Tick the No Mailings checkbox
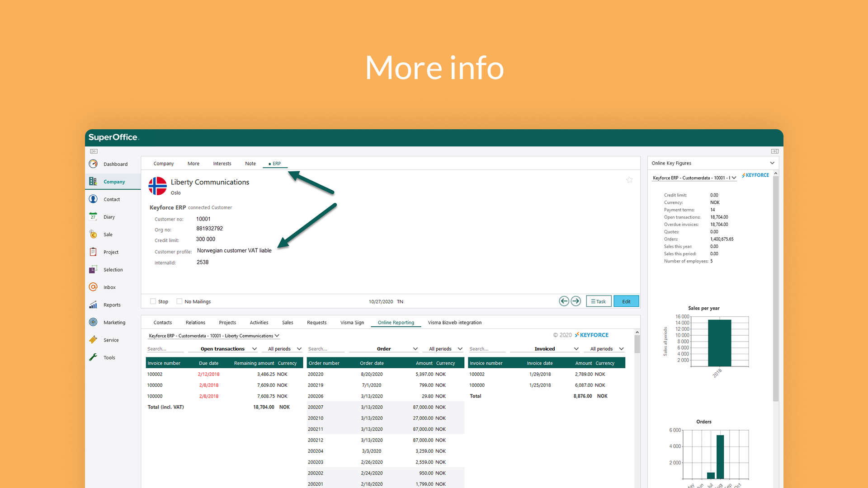868x488 pixels. 179,301
